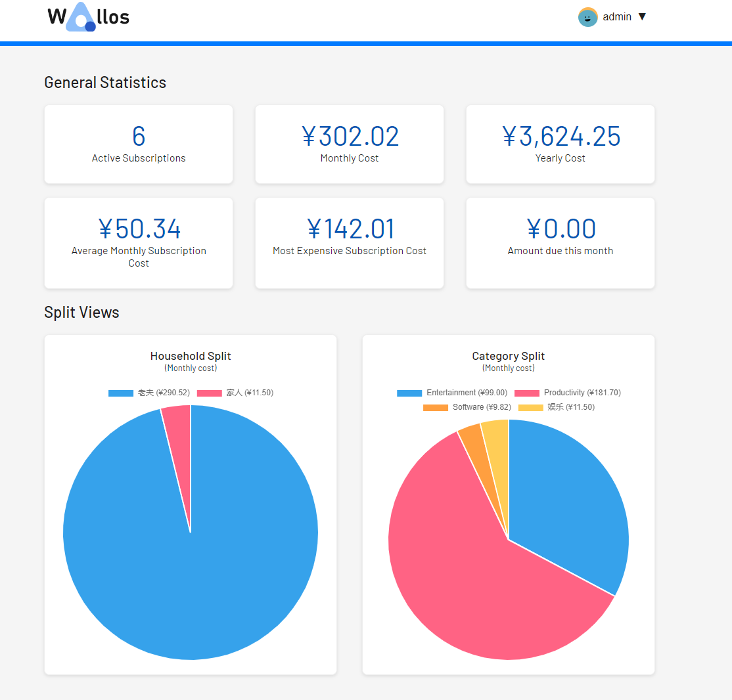Image resolution: width=732 pixels, height=700 pixels.
Task: Click the admin user avatar
Action: tap(587, 17)
